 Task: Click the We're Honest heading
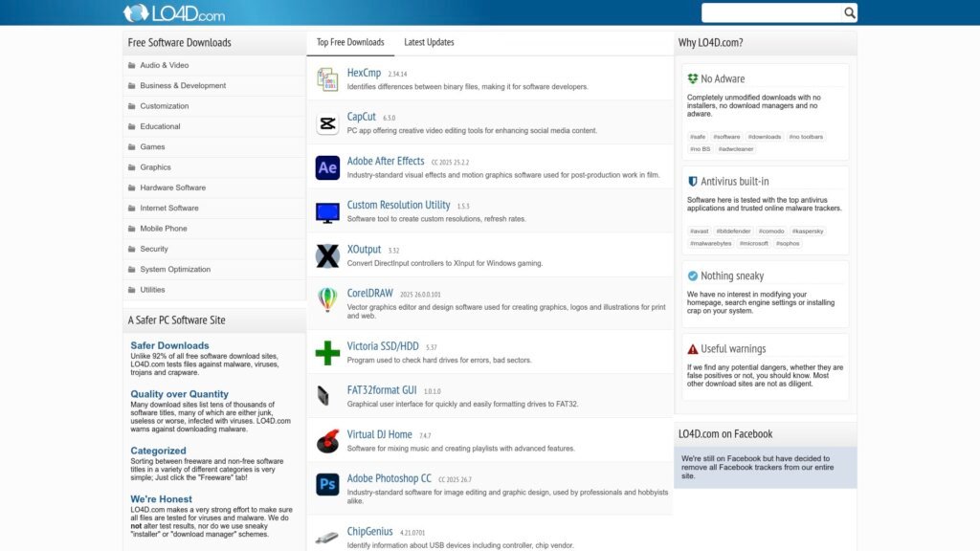coord(161,499)
